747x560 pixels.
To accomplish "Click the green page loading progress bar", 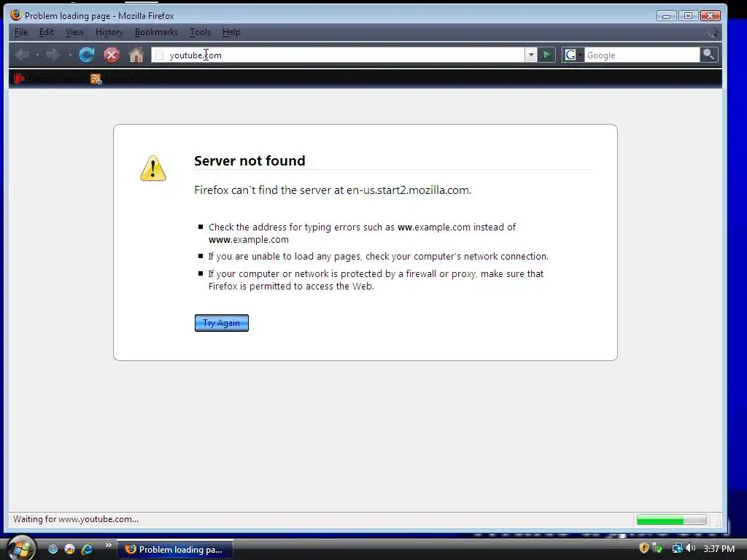I will [x=672, y=519].
